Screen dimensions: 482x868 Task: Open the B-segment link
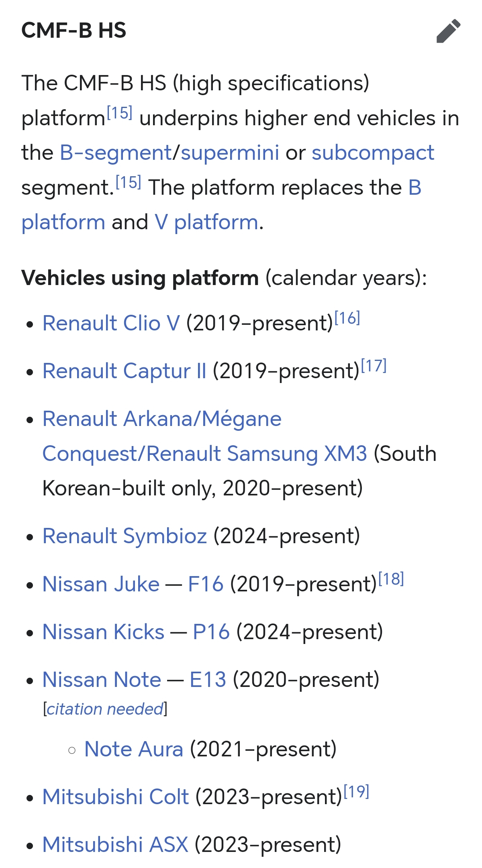(116, 153)
